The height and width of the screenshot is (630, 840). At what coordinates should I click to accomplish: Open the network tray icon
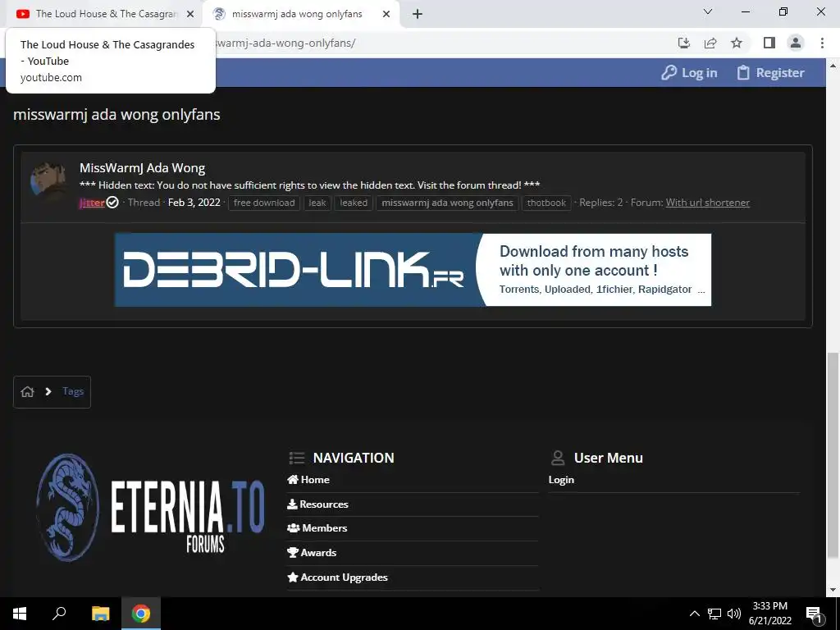pyautogui.click(x=714, y=614)
